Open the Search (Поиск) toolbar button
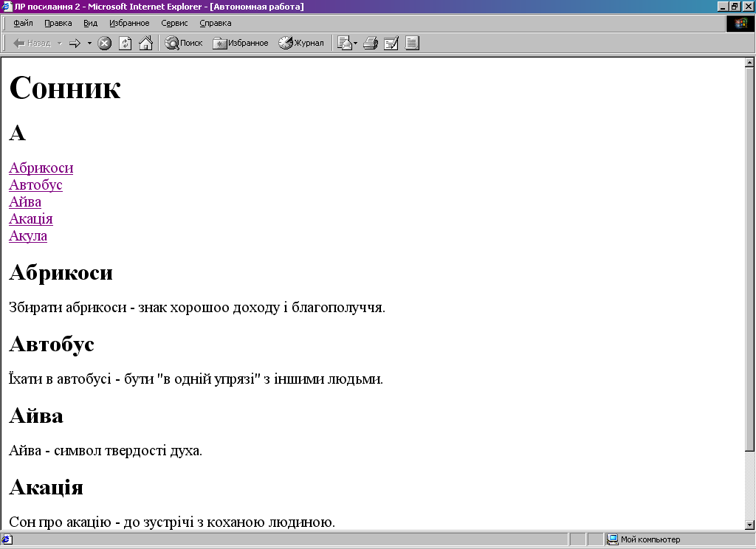Screen dimensions: 756x549 pyautogui.click(x=184, y=44)
